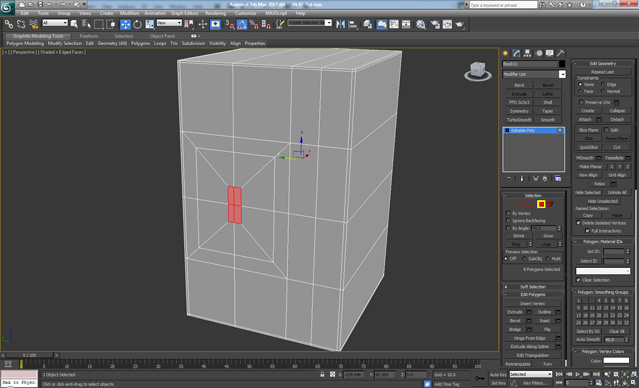
Task: Enable the By Angle checkbox
Action: point(508,228)
